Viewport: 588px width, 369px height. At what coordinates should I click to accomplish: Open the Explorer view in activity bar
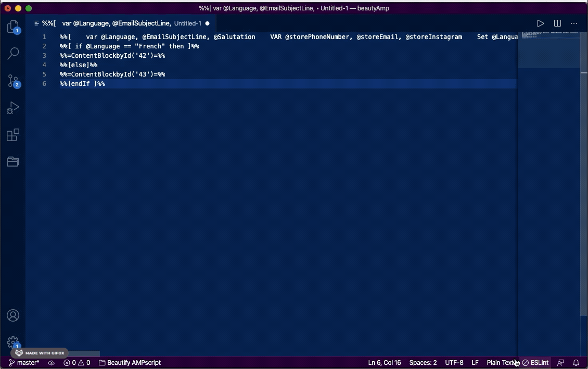click(x=13, y=27)
